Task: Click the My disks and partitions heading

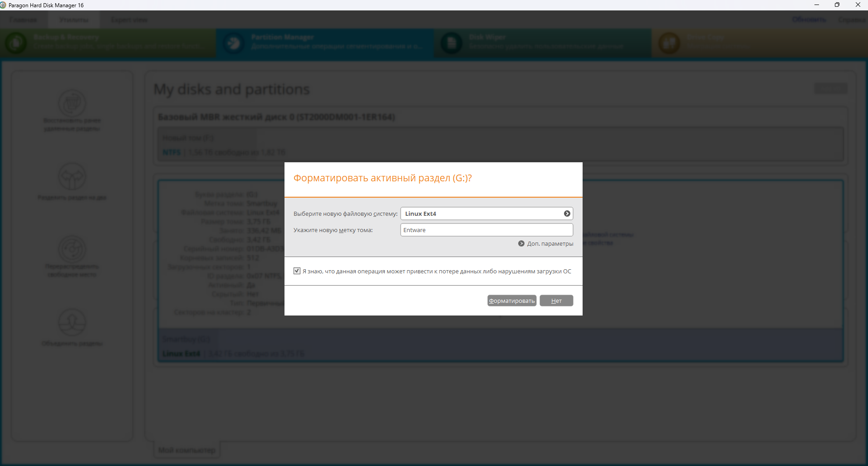Action: point(231,89)
